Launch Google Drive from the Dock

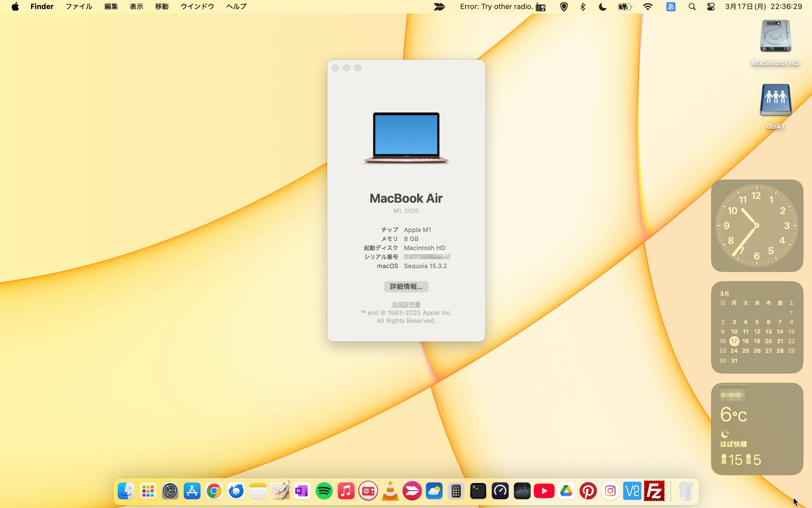566,491
